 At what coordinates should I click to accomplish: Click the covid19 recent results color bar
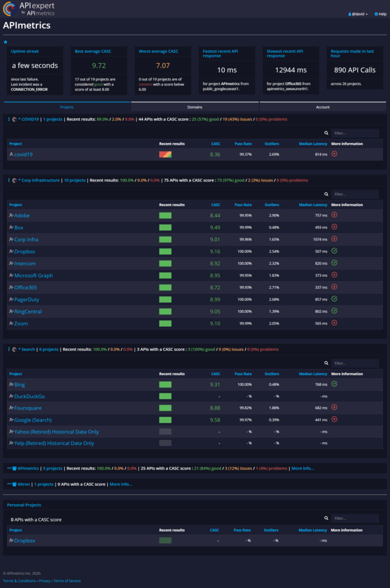coord(165,154)
